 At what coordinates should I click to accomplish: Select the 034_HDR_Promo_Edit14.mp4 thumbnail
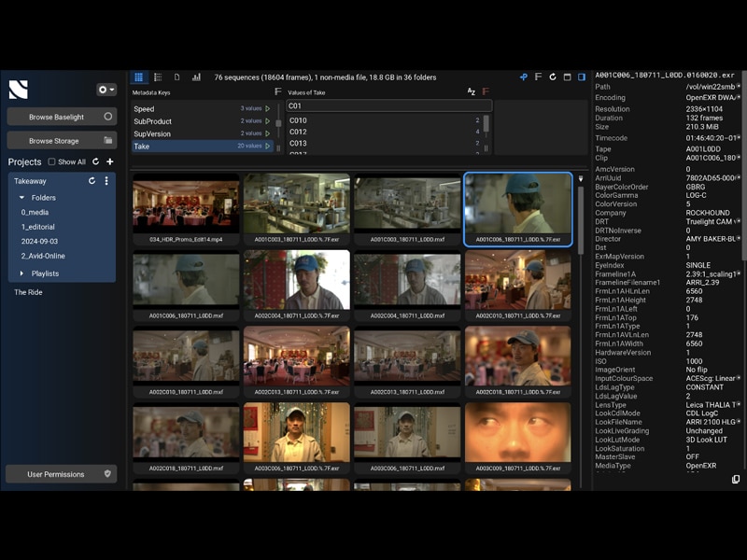[186, 209]
